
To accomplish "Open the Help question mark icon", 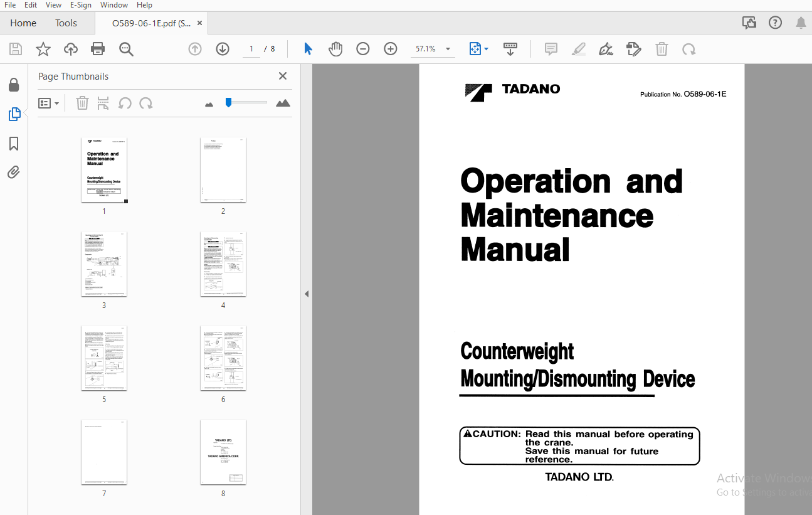I will tap(775, 23).
